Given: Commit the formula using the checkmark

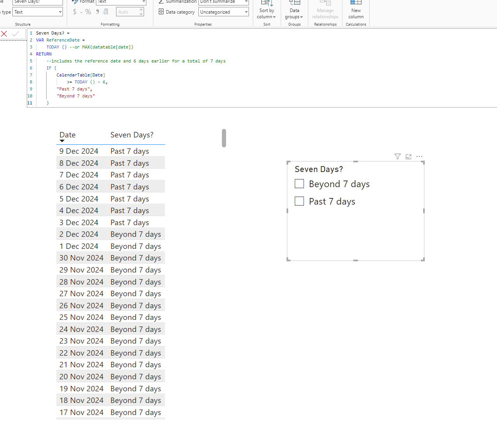Looking at the screenshot, I should [x=16, y=34].
